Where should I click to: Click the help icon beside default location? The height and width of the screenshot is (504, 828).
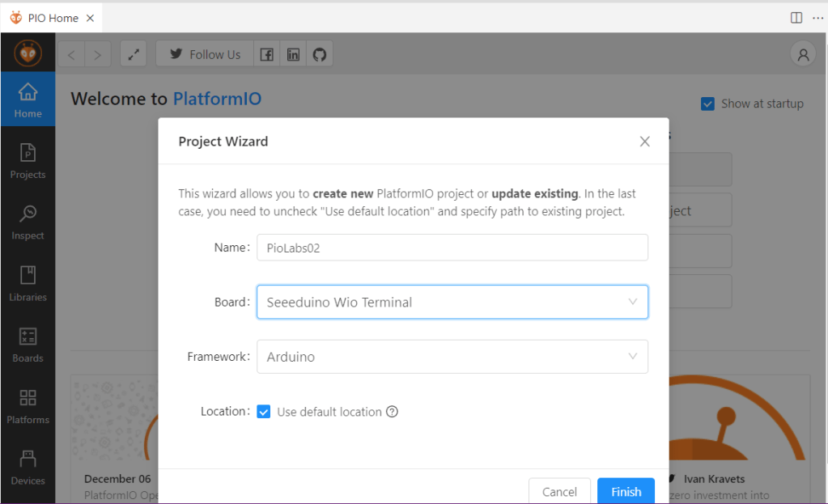pyautogui.click(x=393, y=412)
